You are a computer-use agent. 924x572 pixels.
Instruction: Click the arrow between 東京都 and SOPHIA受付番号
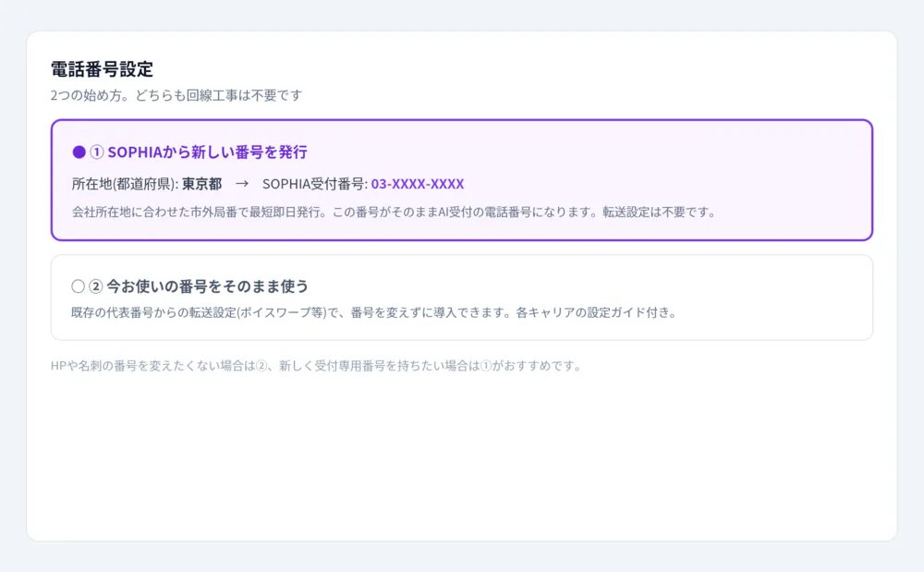pos(241,184)
